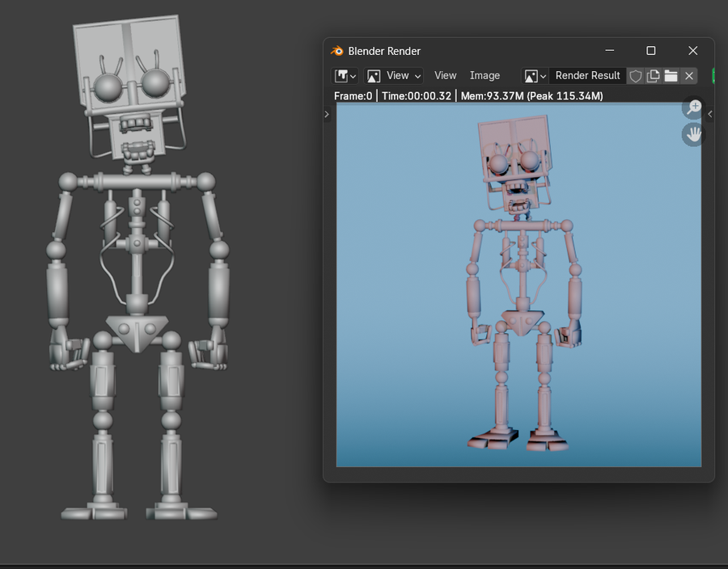Unlink the Render Result image
728x569 pixels.
689,76
